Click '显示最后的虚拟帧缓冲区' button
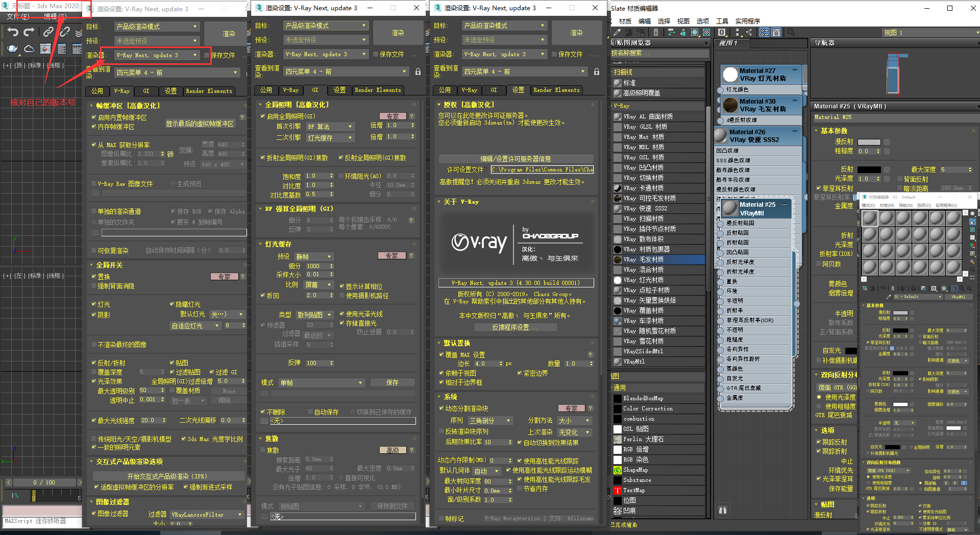Viewport: 980px width, 535px height. coord(200,124)
